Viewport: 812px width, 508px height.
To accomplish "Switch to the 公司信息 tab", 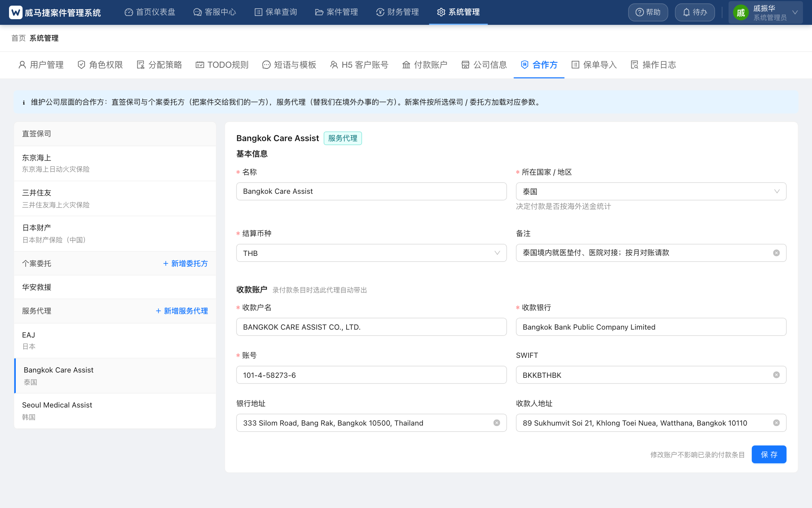I will [484, 65].
